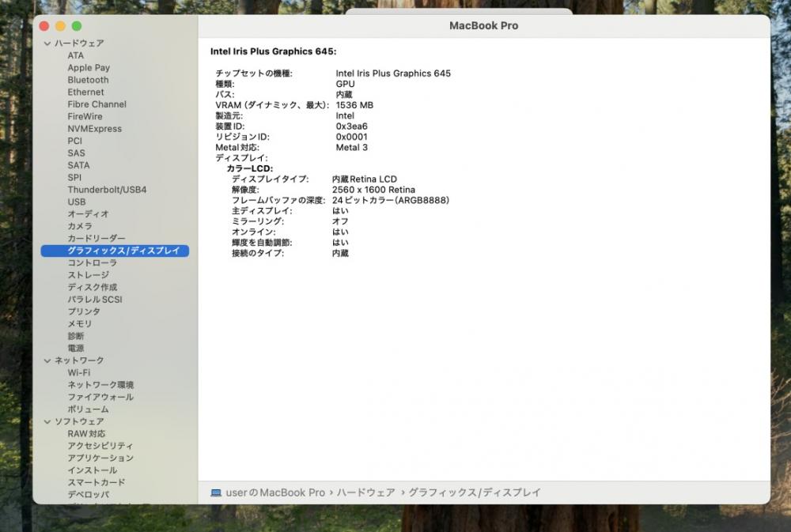Collapse the ソフトウェア section chevron
The width and height of the screenshot is (791, 532).
click(x=47, y=421)
